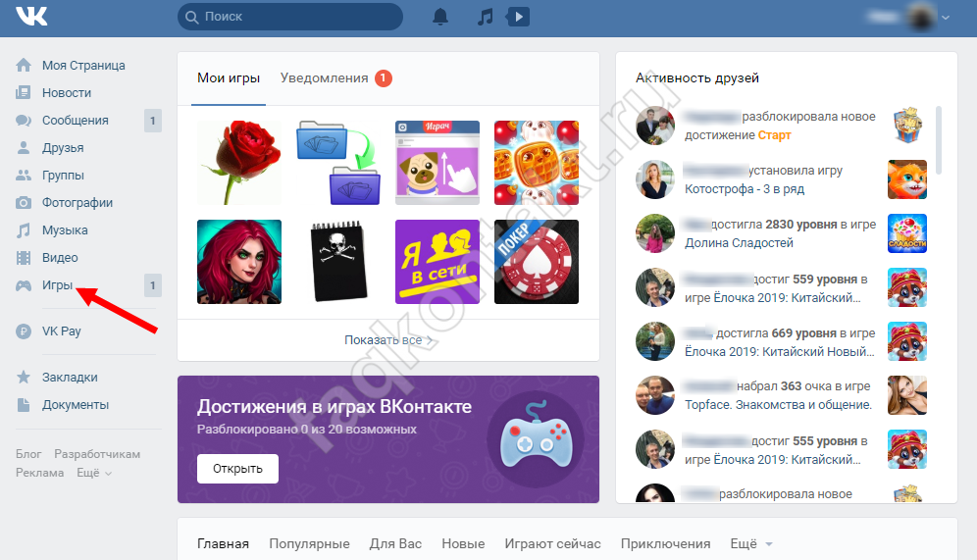Open the game name Долина Сладостей
The width and height of the screenshot is (977, 560).
tap(739, 243)
